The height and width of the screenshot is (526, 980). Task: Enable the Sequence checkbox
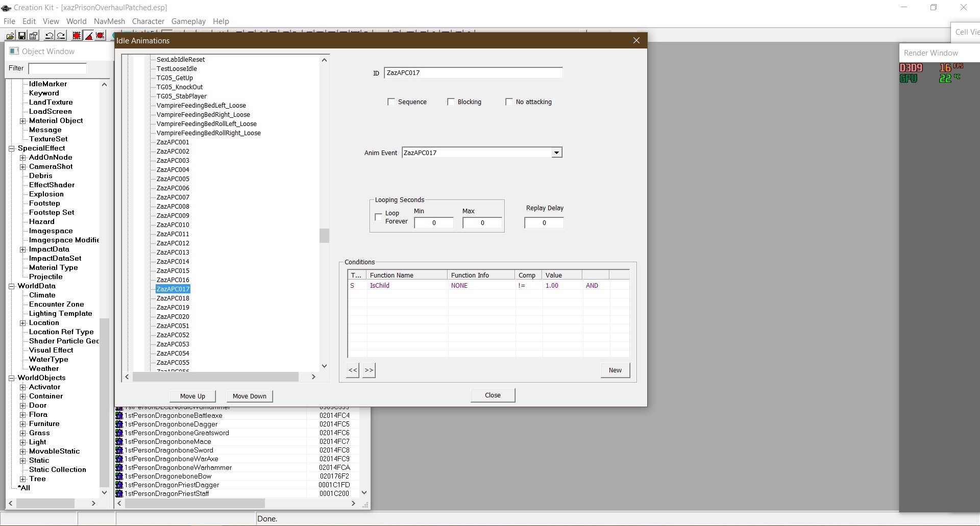point(391,102)
